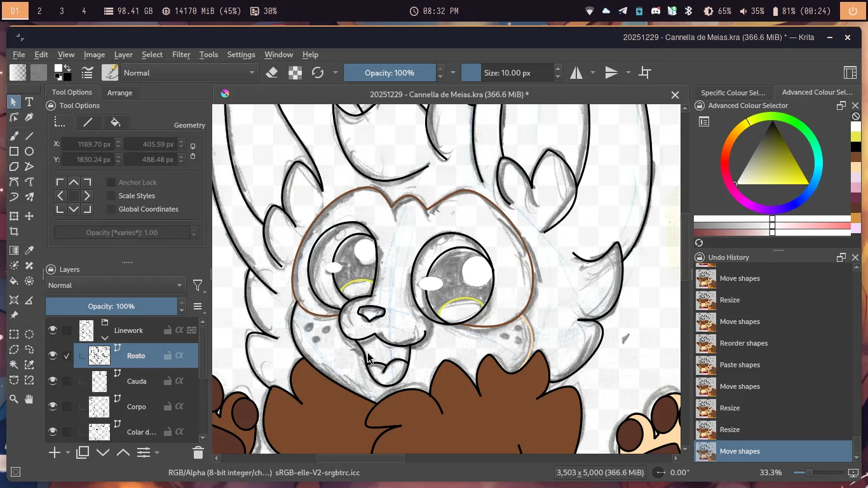Click horizontal mirror tool icon
This screenshot has width=868, height=488.
[x=576, y=72]
